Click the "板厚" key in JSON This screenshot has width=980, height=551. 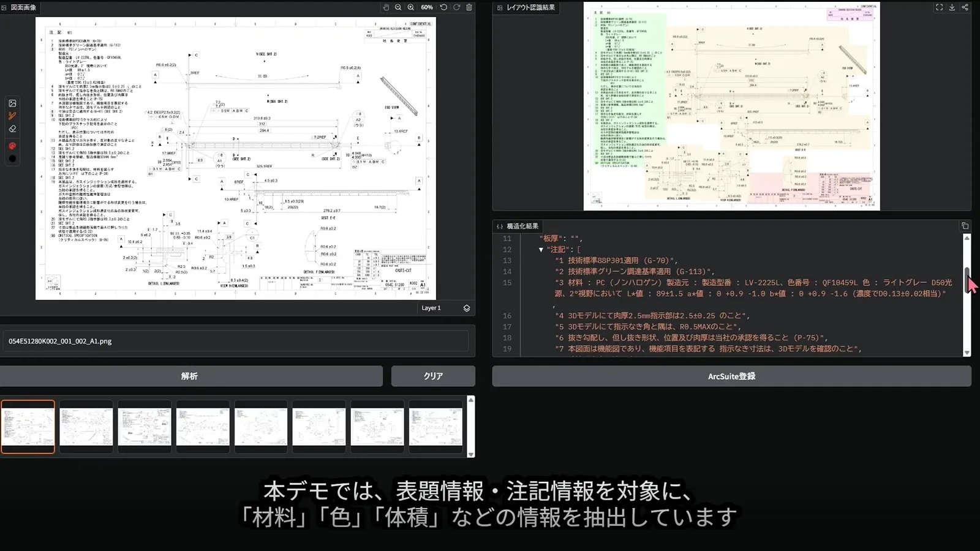(x=551, y=239)
